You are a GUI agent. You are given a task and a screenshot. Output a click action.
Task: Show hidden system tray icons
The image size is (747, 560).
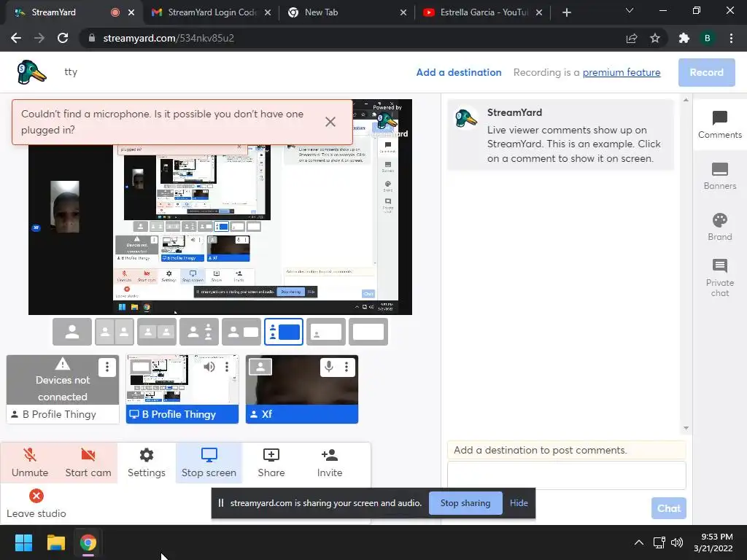pos(639,542)
